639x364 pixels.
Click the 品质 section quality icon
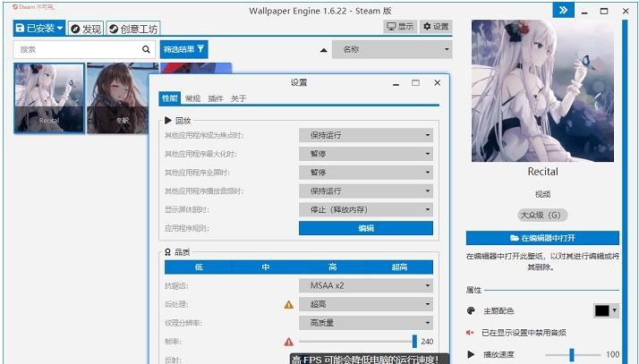click(168, 252)
